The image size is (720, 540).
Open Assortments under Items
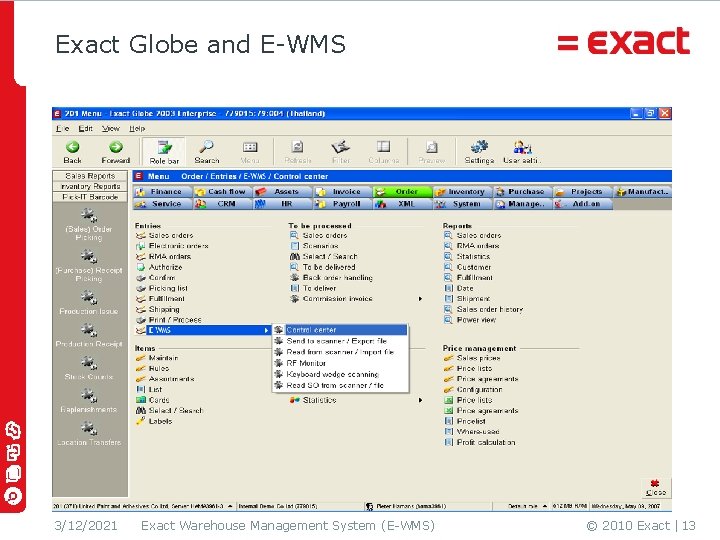click(x=171, y=379)
